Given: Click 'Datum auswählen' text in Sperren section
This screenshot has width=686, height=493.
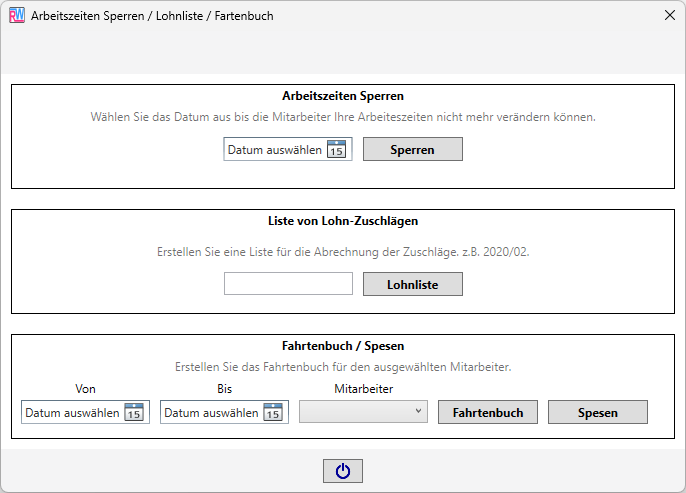Looking at the screenshot, I should [275, 150].
